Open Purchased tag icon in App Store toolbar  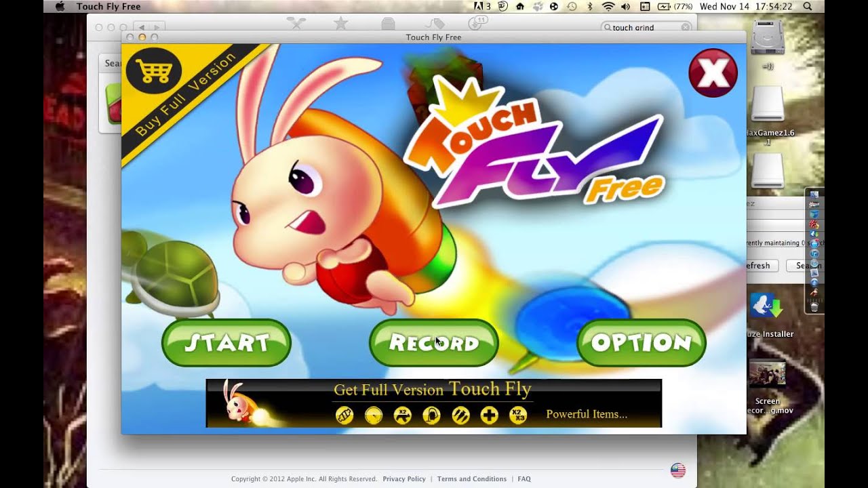click(x=435, y=24)
